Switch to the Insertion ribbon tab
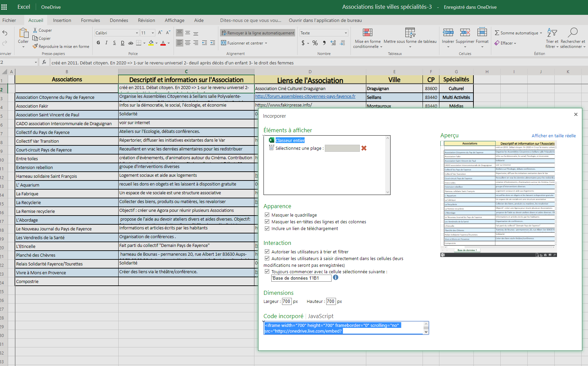Viewport: 588px width, 366px height. click(62, 20)
